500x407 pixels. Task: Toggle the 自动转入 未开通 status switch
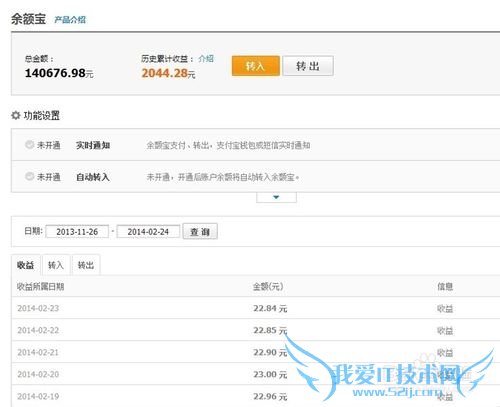(x=30, y=176)
